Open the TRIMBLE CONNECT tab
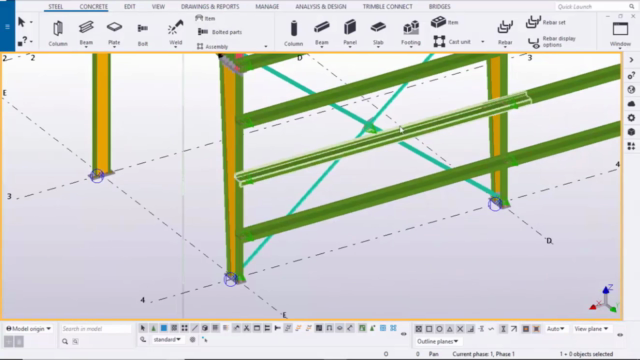Image resolution: width=640 pixels, height=360 pixels. (x=387, y=7)
